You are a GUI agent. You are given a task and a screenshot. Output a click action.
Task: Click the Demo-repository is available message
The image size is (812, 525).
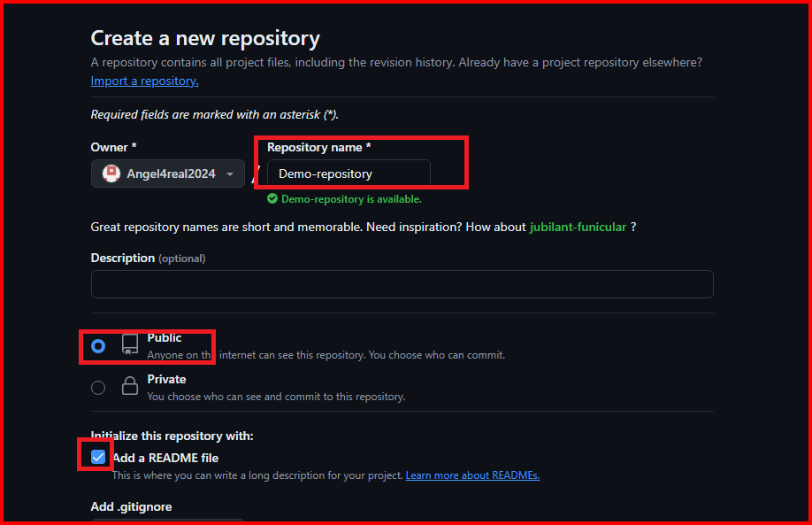tap(351, 199)
